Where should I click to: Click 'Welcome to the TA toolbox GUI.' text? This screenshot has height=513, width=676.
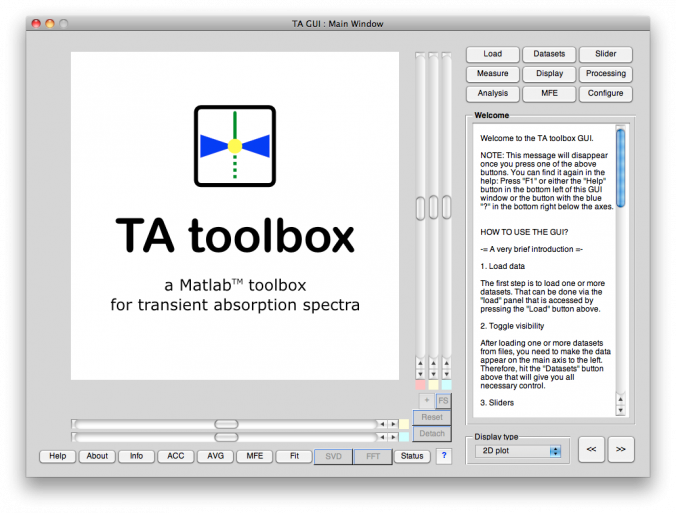coord(537,138)
